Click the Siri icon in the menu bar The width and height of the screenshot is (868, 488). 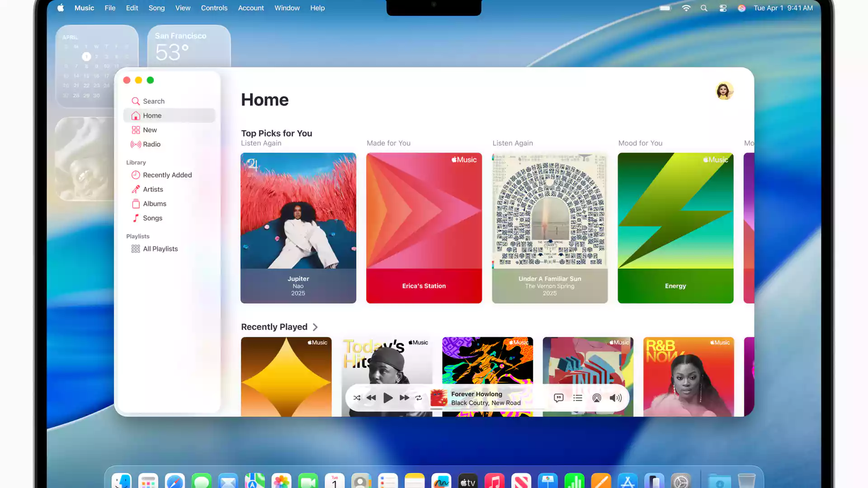pyautogui.click(x=741, y=8)
